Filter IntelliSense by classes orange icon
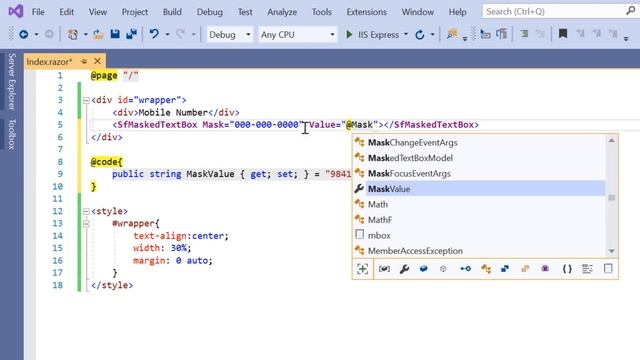 coord(486,269)
